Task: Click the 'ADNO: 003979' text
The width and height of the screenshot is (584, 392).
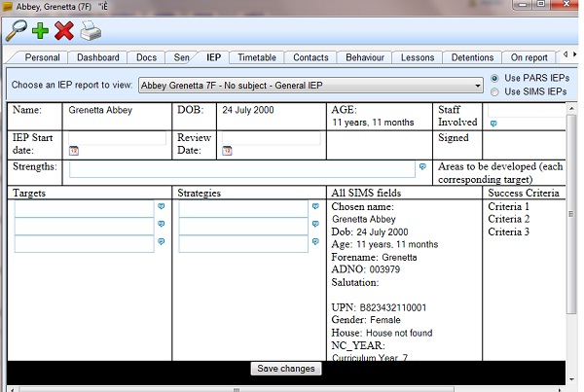Action: [x=365, y=269]
